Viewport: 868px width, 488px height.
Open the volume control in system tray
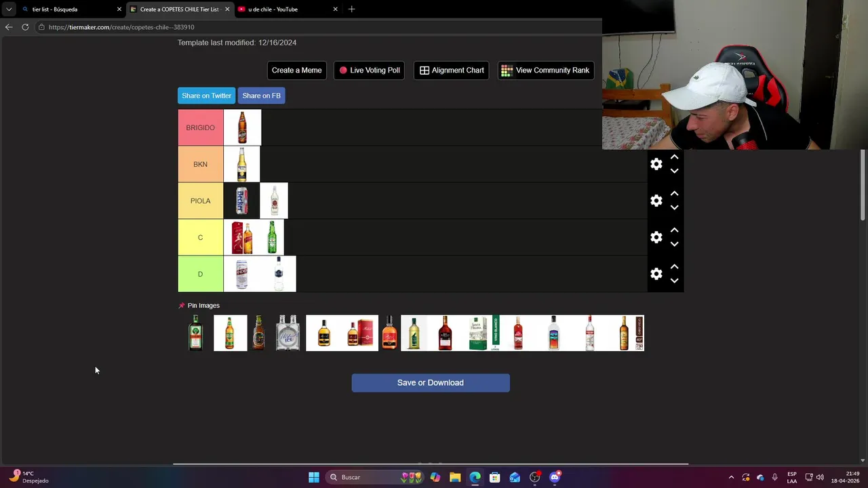[x=820, y=477]
